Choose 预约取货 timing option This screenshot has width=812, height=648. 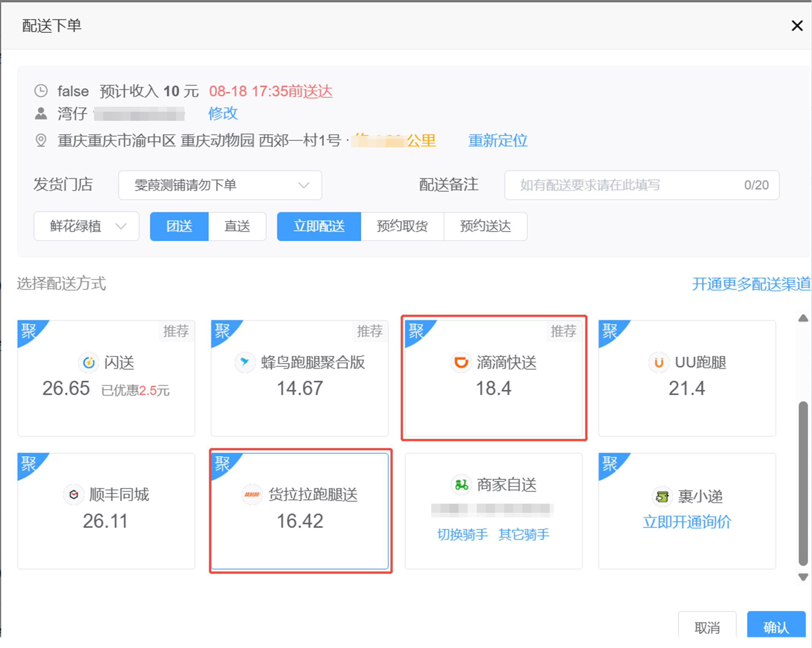click(x=402, y=226)
